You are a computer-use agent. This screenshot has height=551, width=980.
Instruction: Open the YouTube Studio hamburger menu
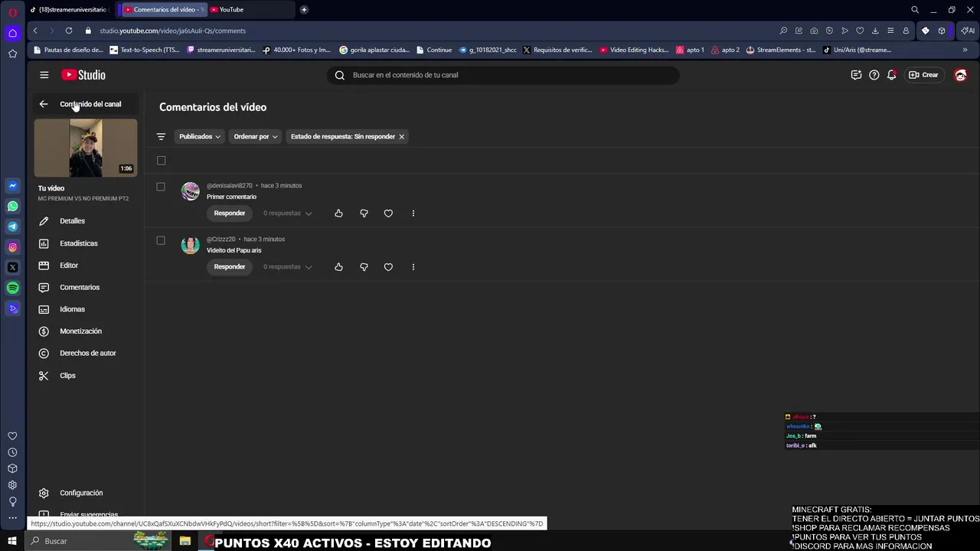pyautogui.click(x=44, y=75)
